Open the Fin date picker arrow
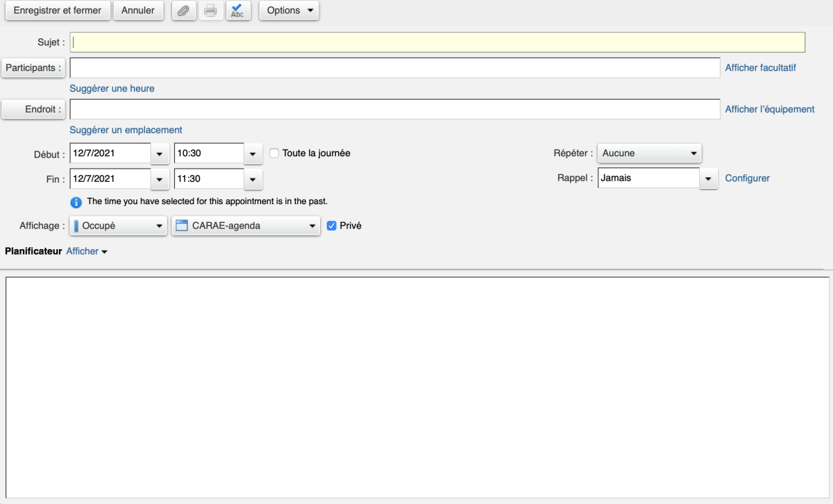 click(x=160, y=178)
